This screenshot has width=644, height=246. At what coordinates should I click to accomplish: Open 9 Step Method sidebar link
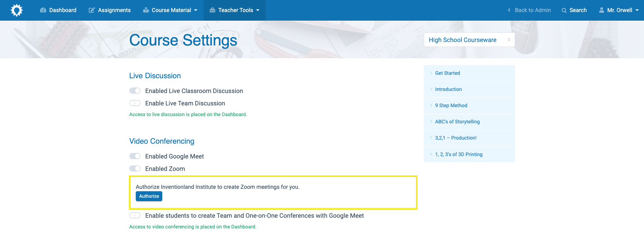point(469,105)
